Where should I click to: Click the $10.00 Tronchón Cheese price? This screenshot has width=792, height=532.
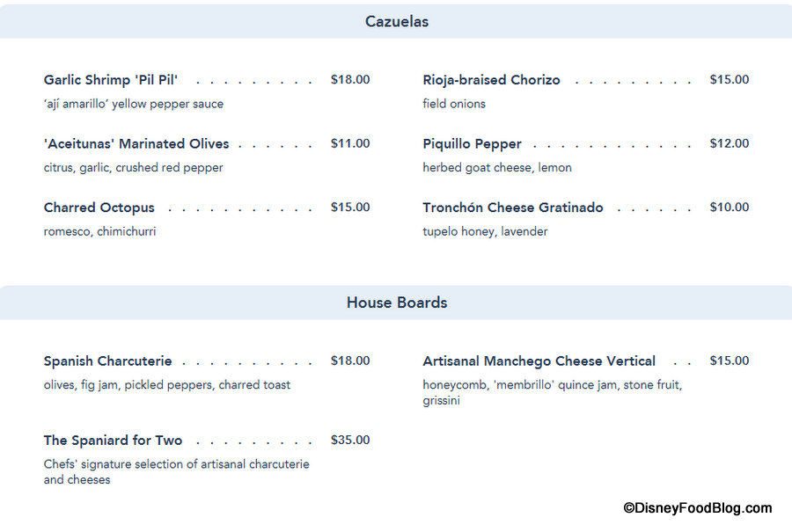coord(730,208)
